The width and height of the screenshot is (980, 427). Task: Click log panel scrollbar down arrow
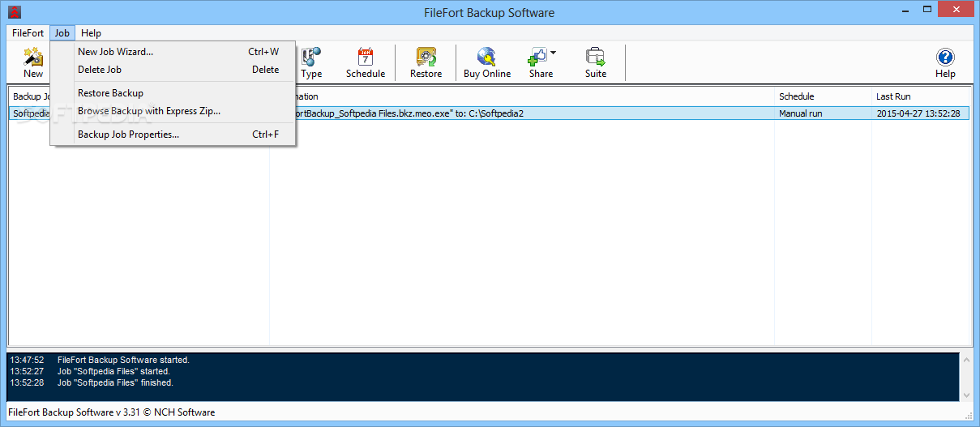coord(965,394)
